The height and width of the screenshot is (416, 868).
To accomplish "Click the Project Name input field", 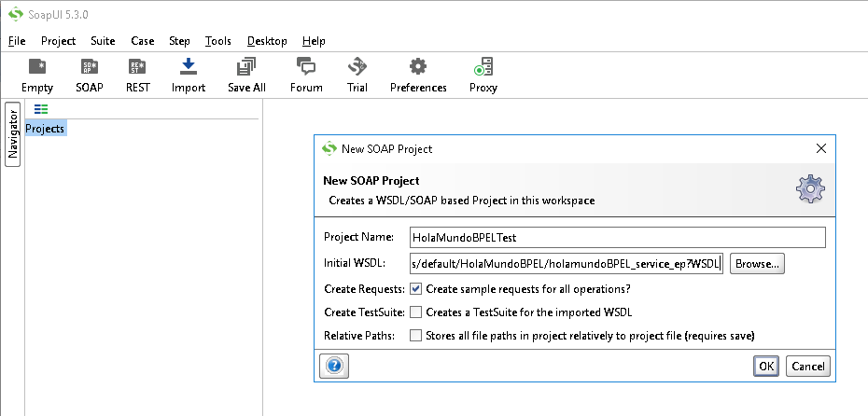I will click(618, 237).
